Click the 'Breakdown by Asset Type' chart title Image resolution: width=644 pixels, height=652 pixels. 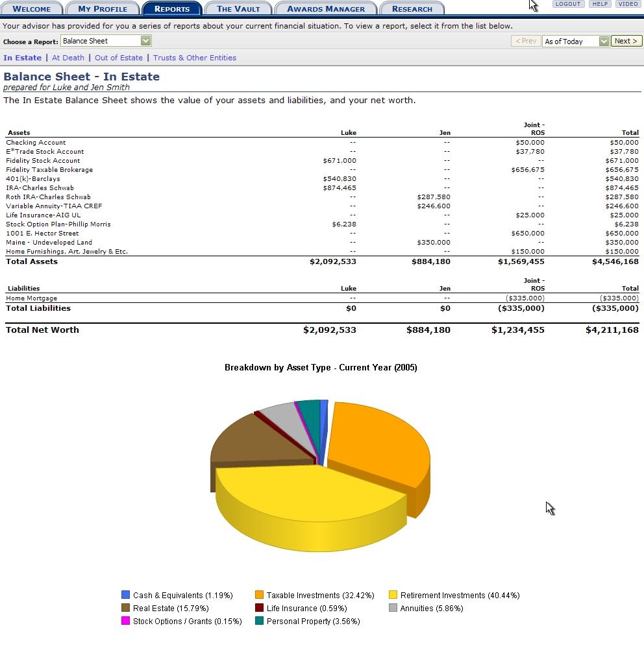(321, 368)
